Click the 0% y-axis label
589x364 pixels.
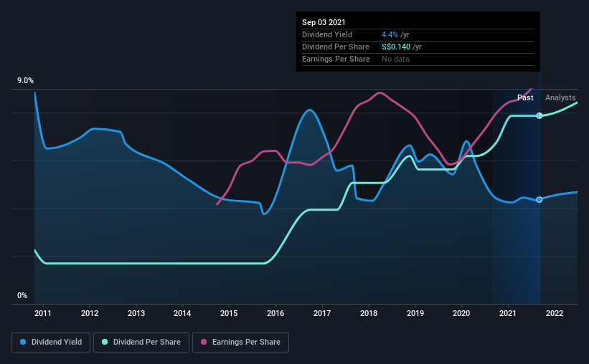point(22,296)
